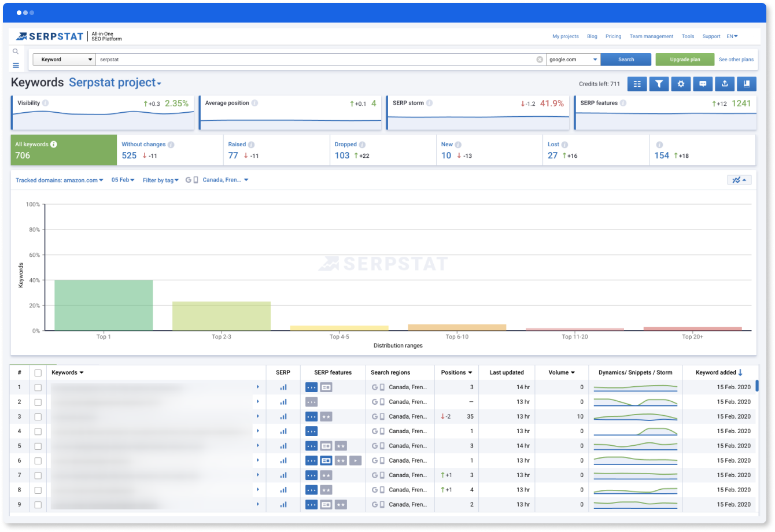Click the green Top 1 bar
This screenshot has width=775, height=532.
(x=104, y=305)
